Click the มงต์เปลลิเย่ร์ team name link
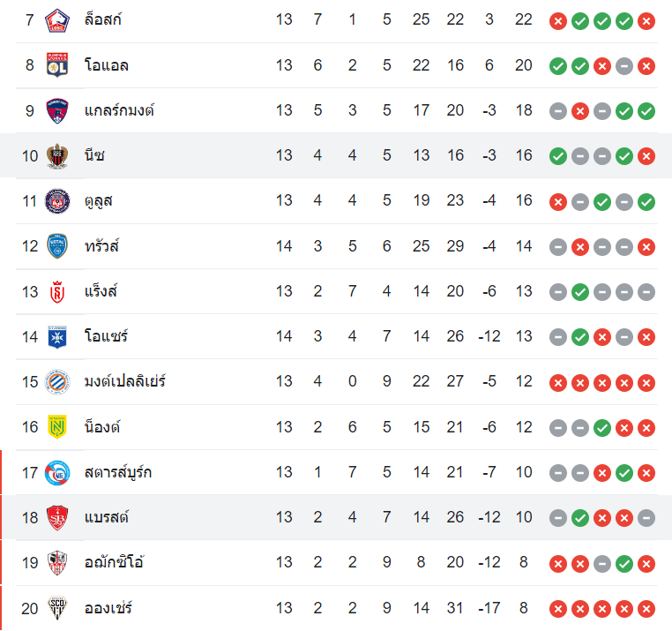Screen dimensions: 672x631 [x=126, y=382]
